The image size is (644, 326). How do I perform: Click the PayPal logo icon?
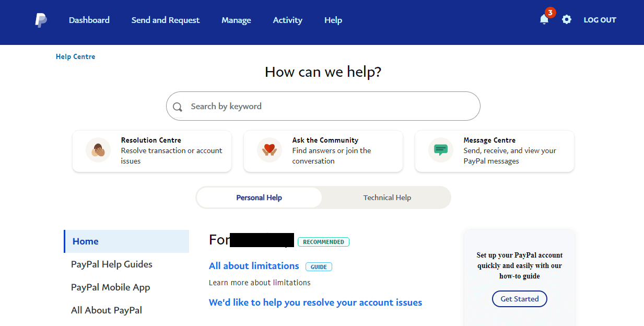click(41, 20)
